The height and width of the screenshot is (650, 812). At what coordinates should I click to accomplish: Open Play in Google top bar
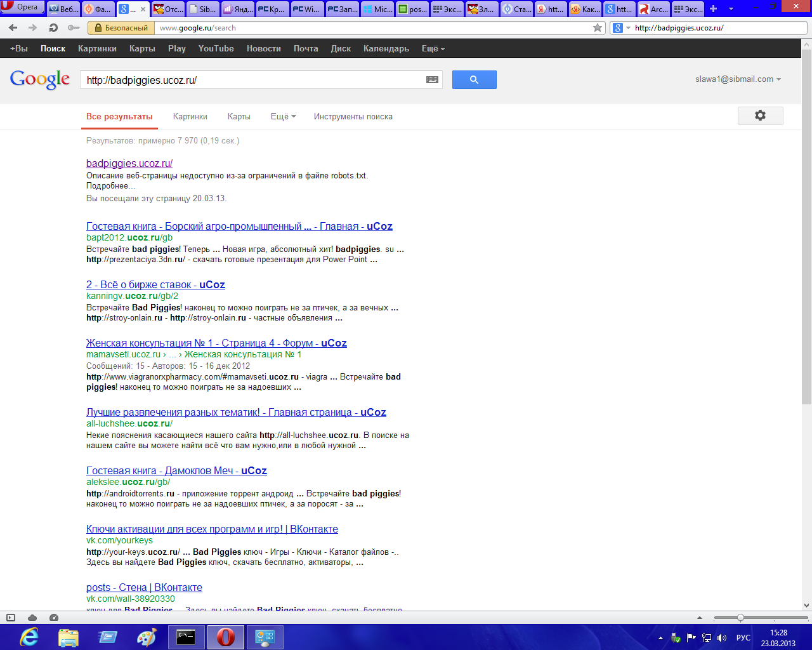point(177,48)
